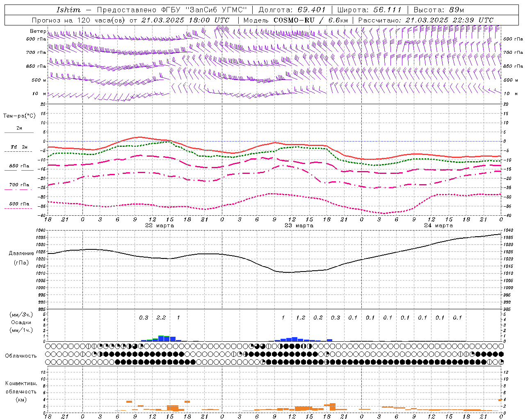Click the Конвективн. convective cloud label
This screenshot has width=525, height=420.
(x=21, y=383)
